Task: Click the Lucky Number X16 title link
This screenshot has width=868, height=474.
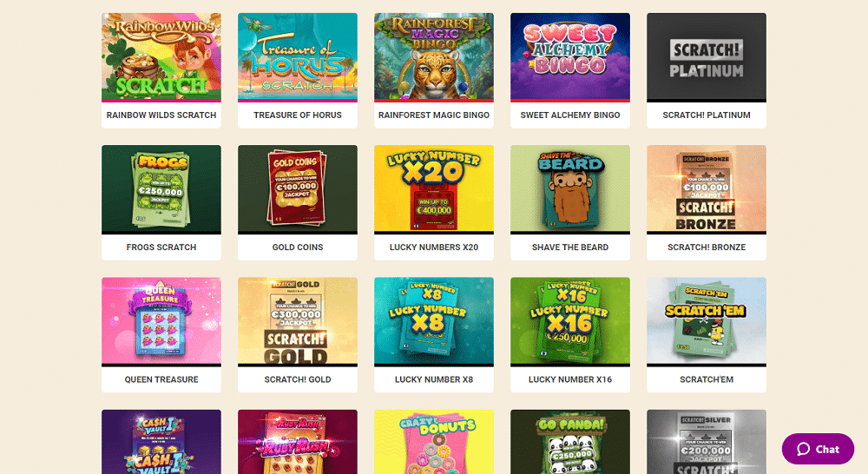Action: point(570,379)
